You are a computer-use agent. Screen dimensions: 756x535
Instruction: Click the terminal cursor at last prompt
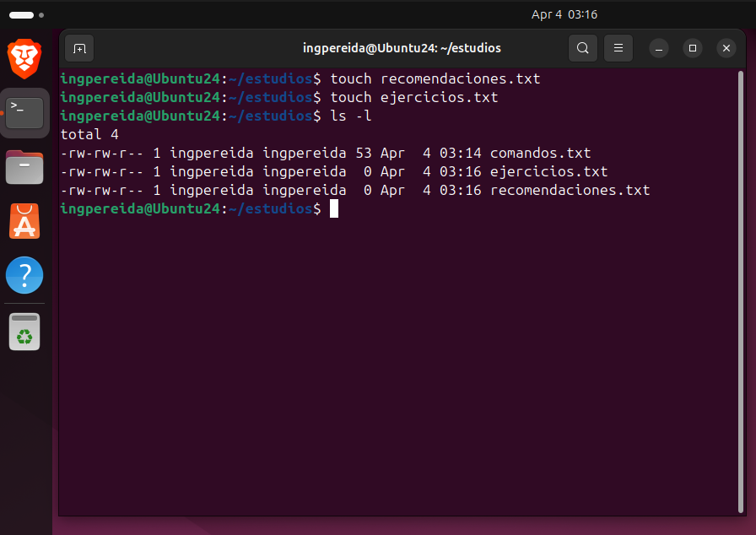[x=334, y=208]
